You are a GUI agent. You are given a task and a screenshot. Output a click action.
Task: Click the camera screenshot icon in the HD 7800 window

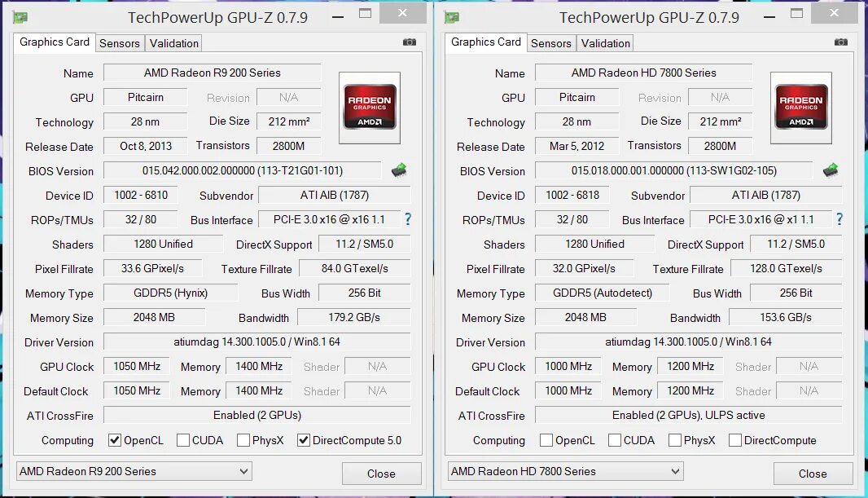pos(841,42)
